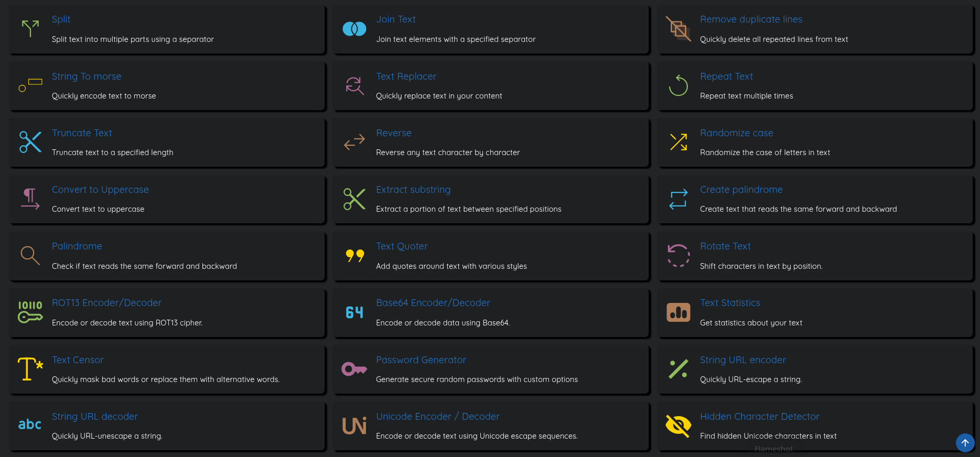Select the String URL decoder card

pos(167,426)
